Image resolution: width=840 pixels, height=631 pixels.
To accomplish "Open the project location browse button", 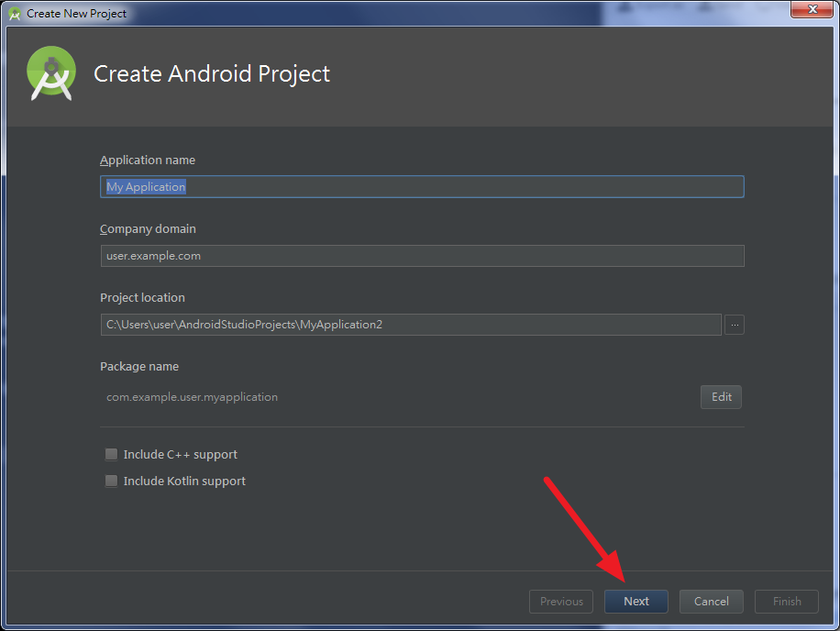I will tap(734, 325).
